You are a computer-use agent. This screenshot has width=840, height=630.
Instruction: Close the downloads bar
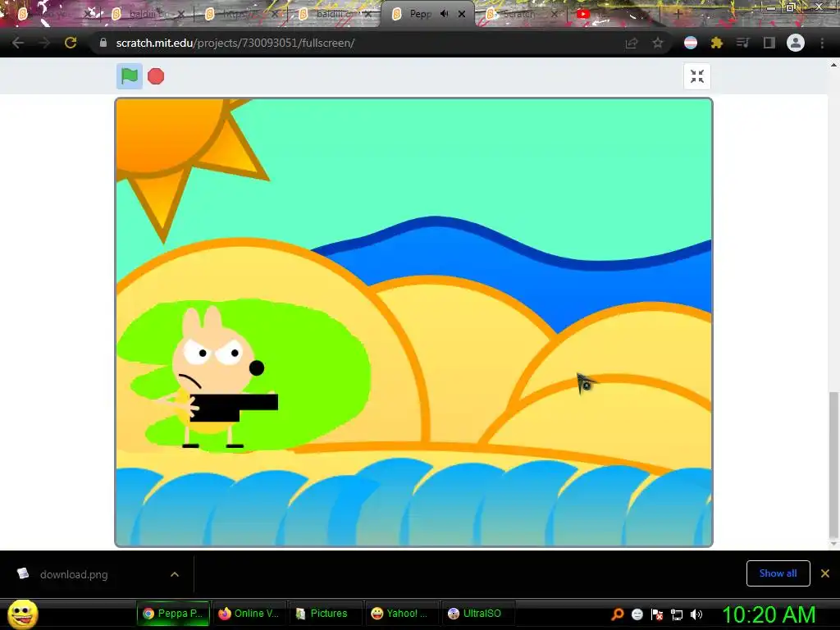[825, 573]
